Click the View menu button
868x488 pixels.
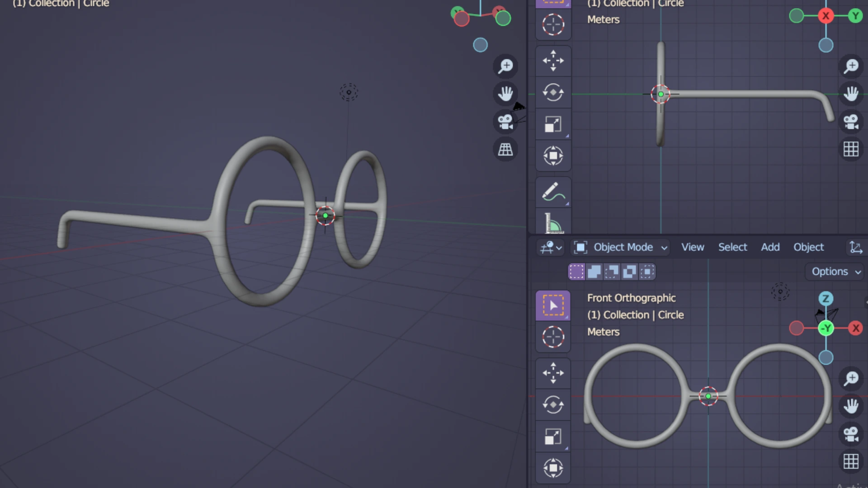coord(692,247)
